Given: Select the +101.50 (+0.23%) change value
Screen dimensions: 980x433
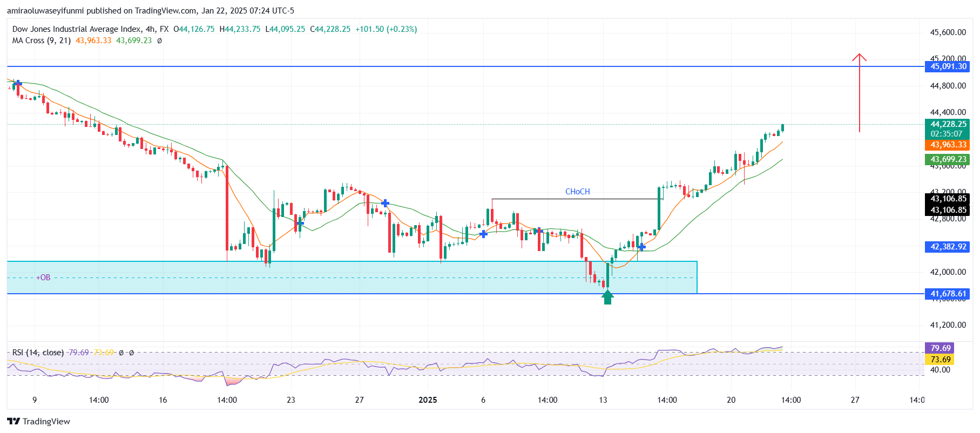Looking at the screenshot, I should (386, 29).
